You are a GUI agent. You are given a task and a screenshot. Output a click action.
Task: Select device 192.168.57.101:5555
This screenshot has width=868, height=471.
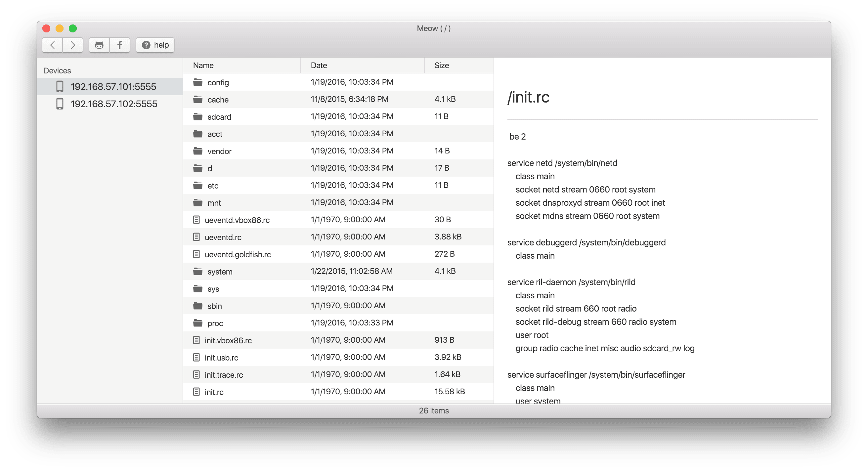click(113, 87)
